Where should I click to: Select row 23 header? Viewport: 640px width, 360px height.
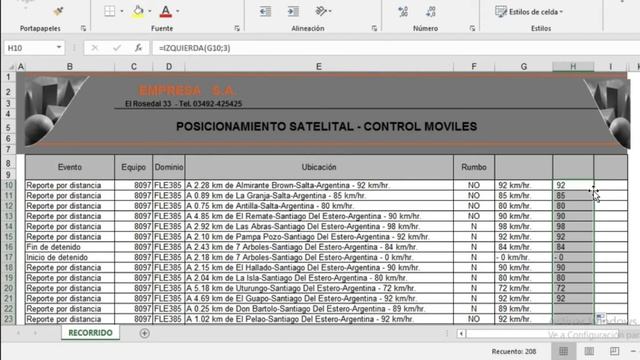pos(9,319)
